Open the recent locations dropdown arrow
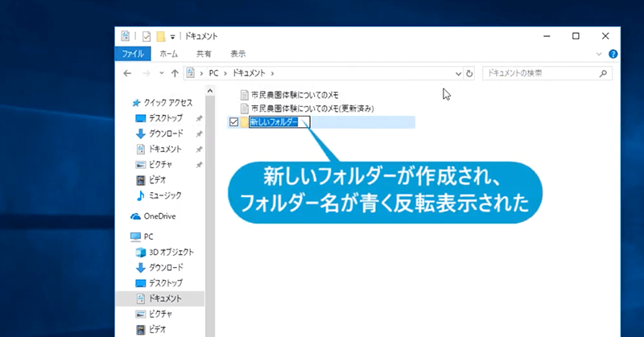 tap(162, 73)
